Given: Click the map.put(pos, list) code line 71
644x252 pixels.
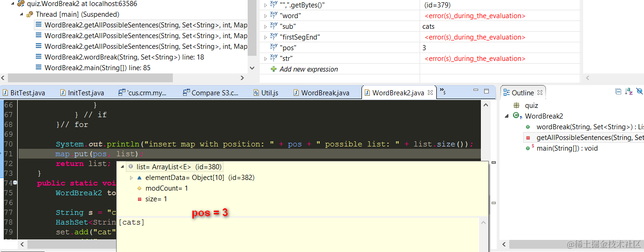Looking at the screenshot, I should click(99, 154).
